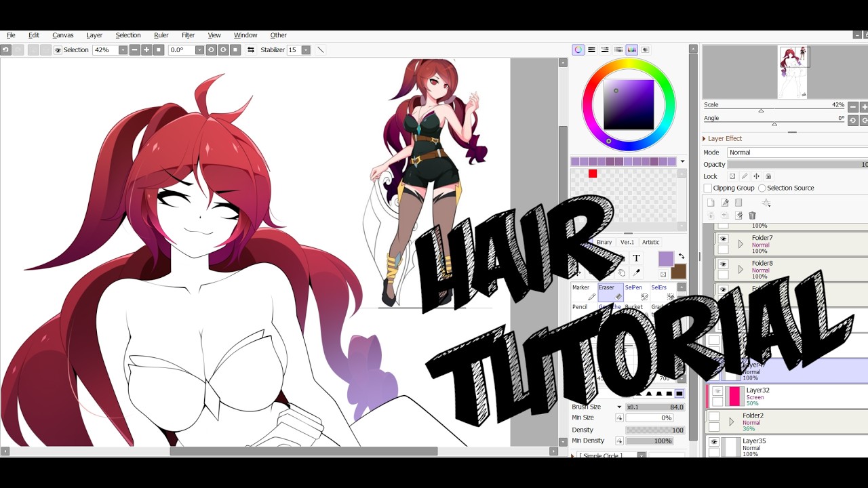Select the Selection Source radio button
This screenshot has height=488, width=868.
click(x=762, y=188)
